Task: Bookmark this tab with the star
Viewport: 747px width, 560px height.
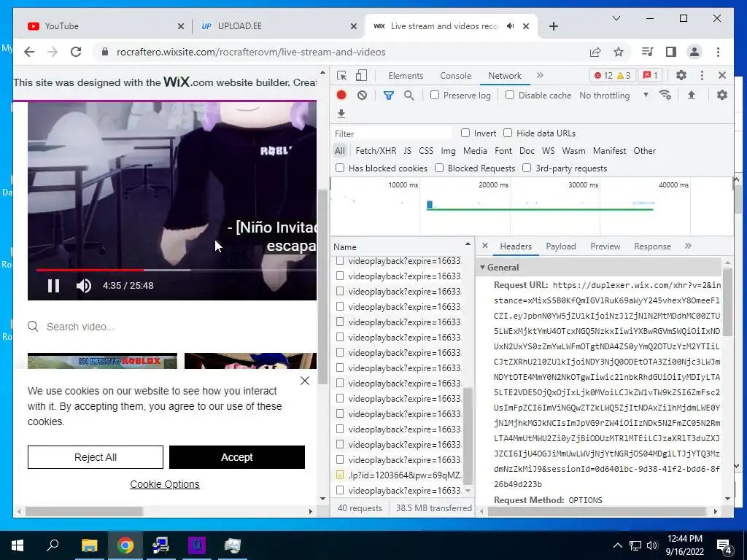Action: [619, 52]
